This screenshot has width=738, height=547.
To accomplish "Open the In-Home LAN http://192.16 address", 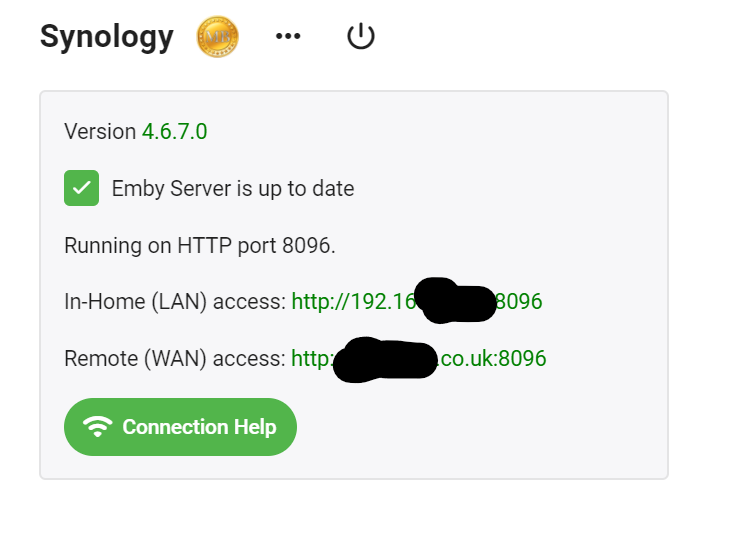I will coord(351,301).
